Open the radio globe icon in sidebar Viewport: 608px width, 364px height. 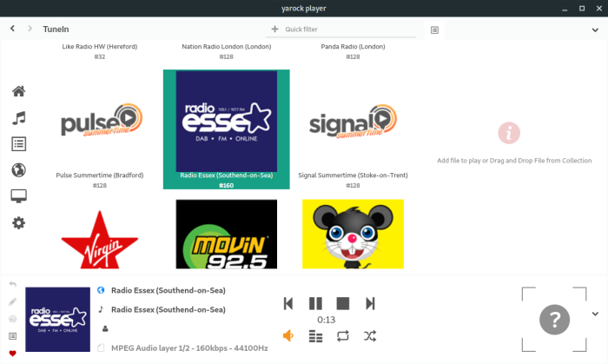click(18, 169)
